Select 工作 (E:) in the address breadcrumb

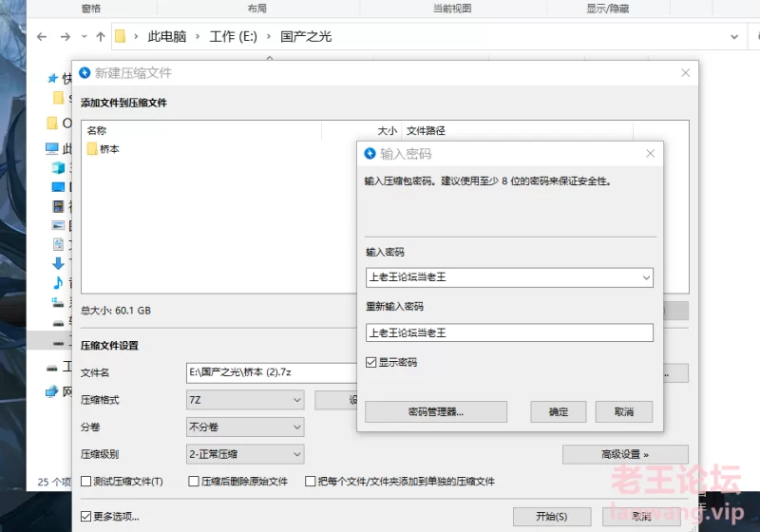point(233,36)
